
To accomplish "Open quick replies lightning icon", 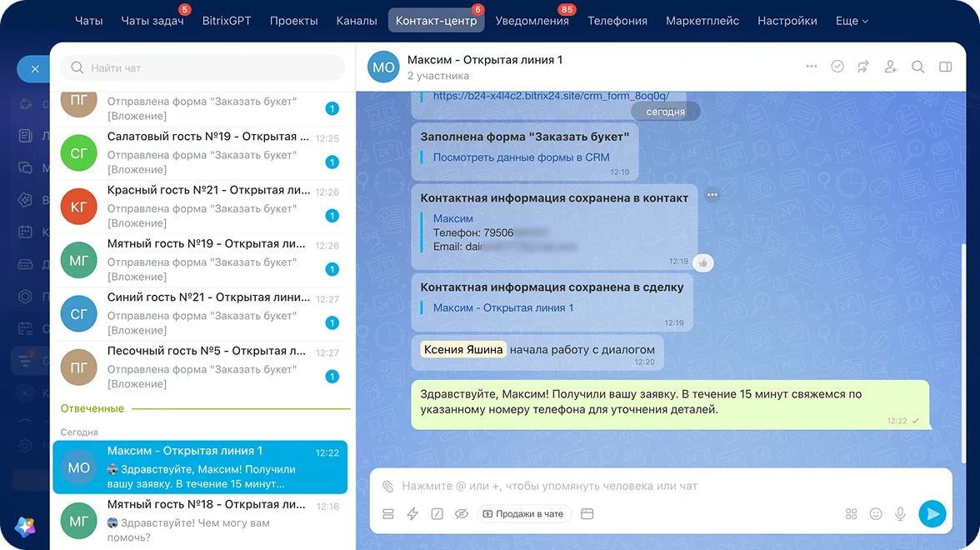I will tap(412, 513).
